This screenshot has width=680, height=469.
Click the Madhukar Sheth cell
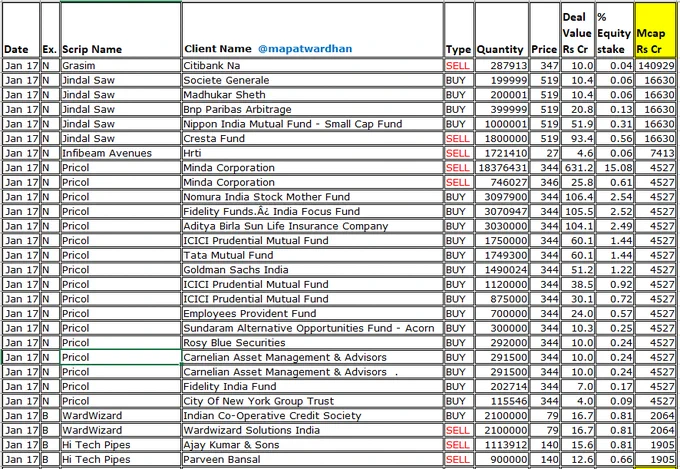click(x=313, y=95)
